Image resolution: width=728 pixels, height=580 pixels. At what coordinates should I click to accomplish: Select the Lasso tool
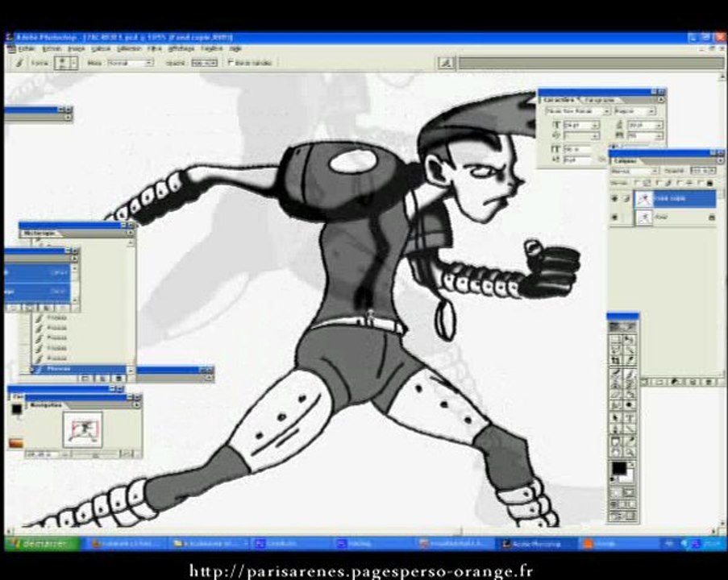(616, 350)
